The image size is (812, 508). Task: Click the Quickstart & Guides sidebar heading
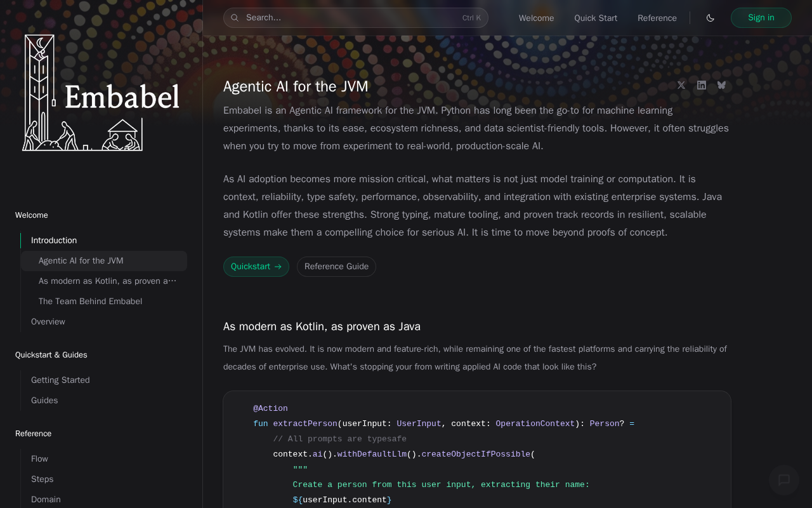click(51, 355)
